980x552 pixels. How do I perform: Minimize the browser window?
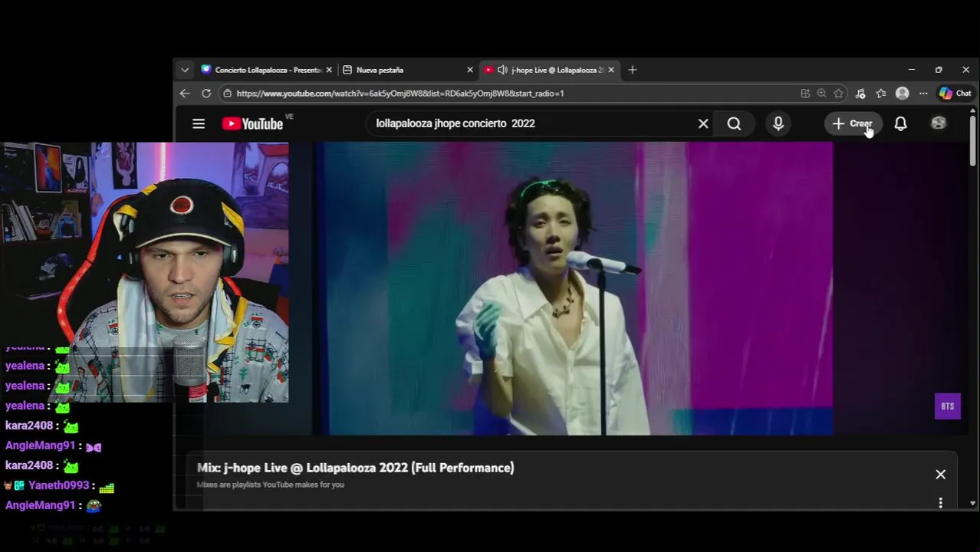pyautogui.click(x=911, y=70)
